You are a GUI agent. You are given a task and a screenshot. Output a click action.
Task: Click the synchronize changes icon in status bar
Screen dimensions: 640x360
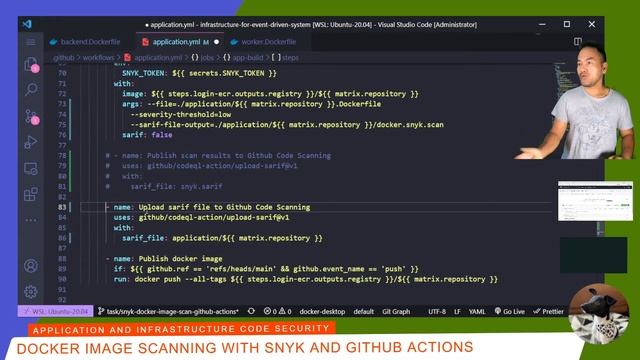coord(251,311)
